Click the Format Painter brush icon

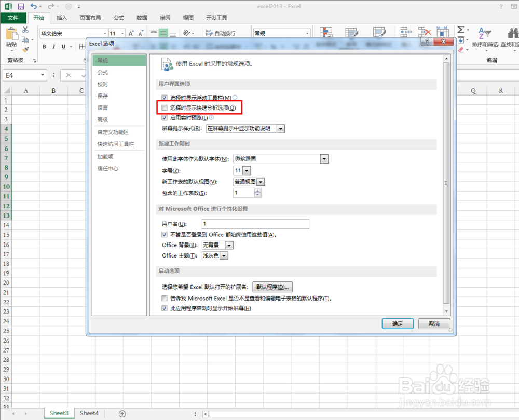coord(25,50)
